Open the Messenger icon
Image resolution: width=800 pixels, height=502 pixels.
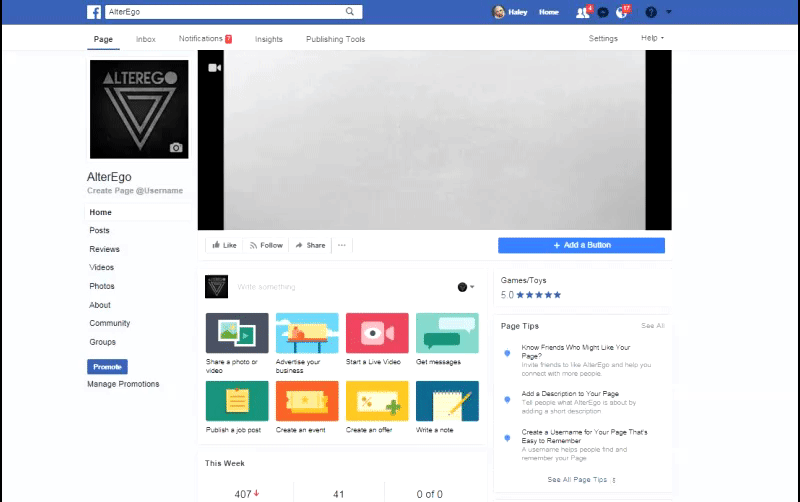pos(603,12)
